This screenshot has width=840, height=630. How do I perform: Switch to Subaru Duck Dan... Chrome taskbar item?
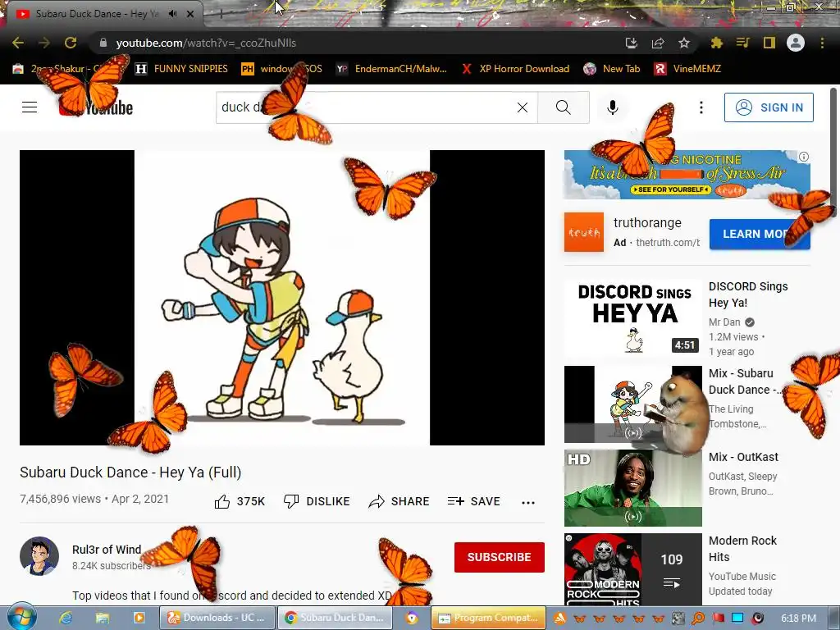click(335, 618)
